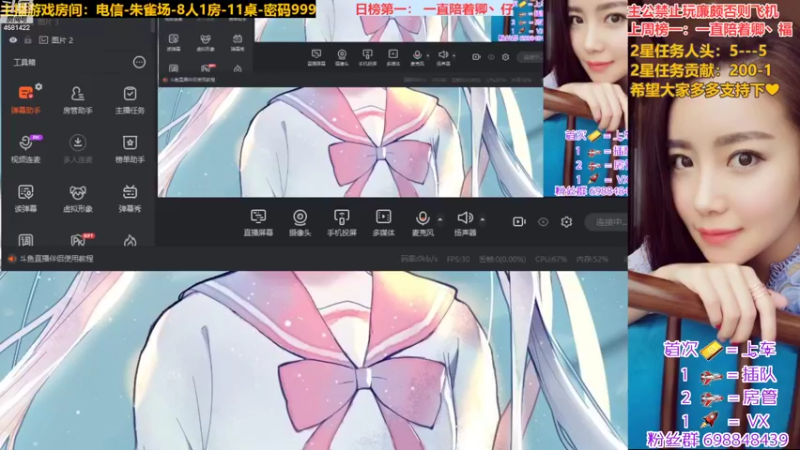Open the 斗鱼直播伴侣使用教程 link in large panel

click(x=56, y=259)
